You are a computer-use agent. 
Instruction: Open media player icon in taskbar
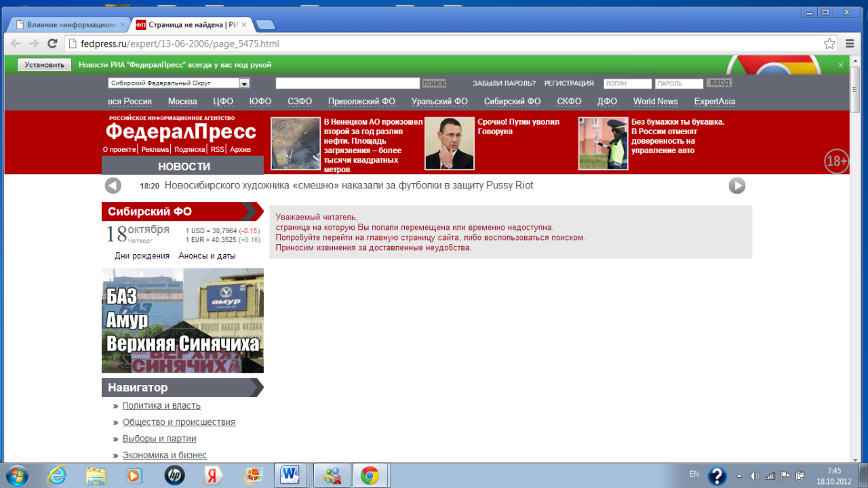pos(134,475)
